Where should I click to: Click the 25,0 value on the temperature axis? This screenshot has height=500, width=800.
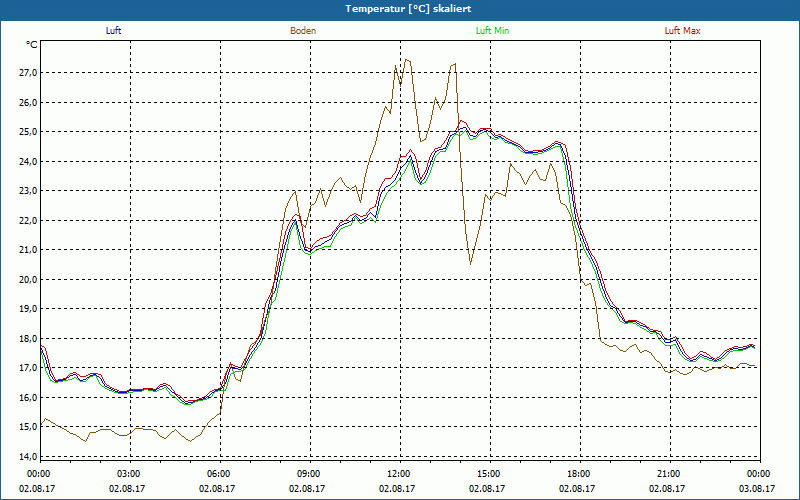28,132
